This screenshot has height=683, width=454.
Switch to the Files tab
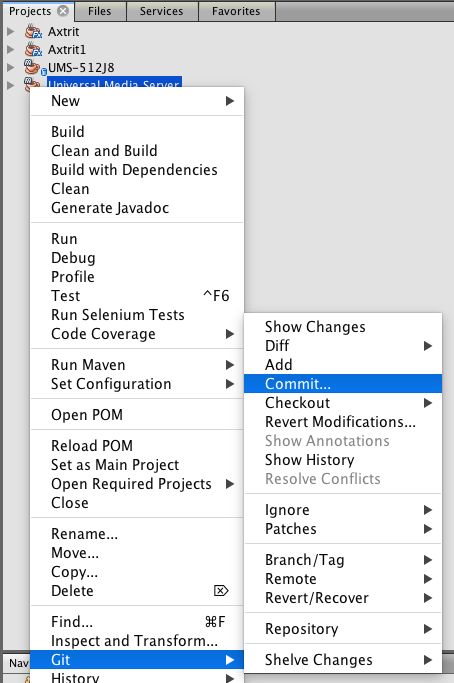click(x=100, y=11)
